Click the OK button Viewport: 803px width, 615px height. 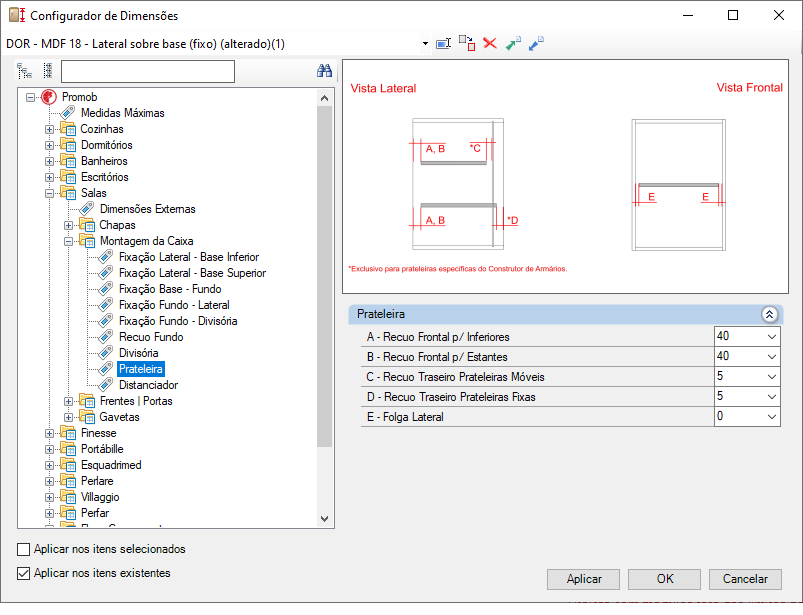(665, 579)
